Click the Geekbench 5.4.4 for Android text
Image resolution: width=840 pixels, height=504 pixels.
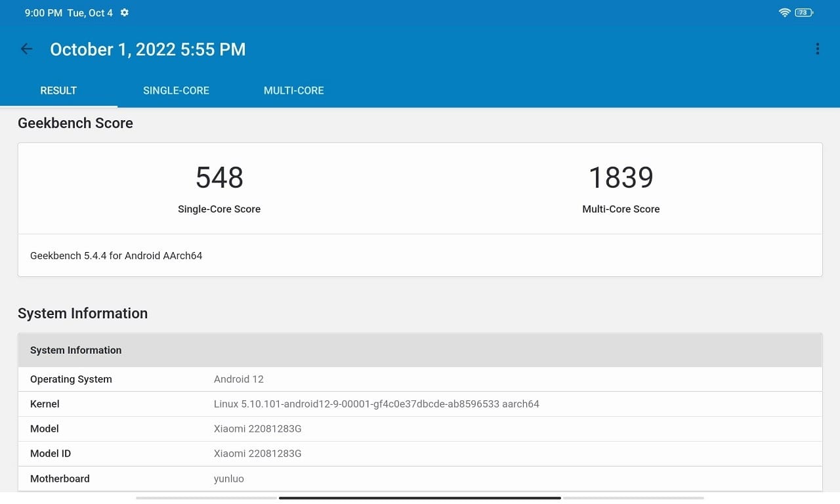(115, 255)
